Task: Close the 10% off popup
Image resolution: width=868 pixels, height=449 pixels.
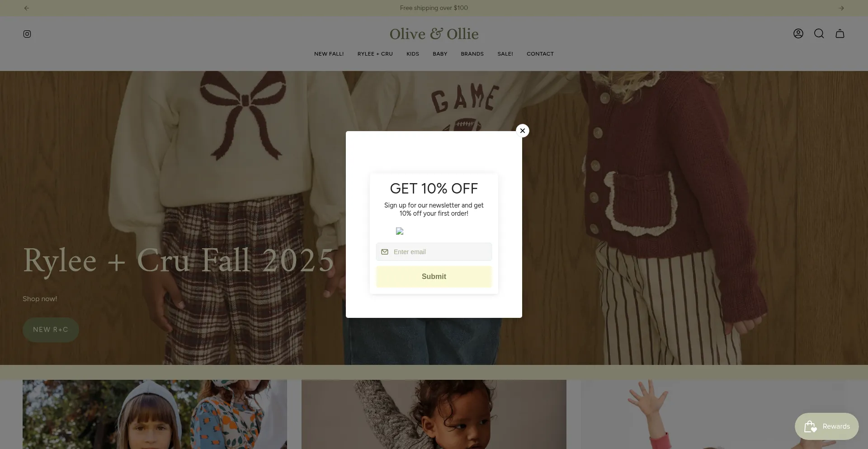Action: point(523,131)
